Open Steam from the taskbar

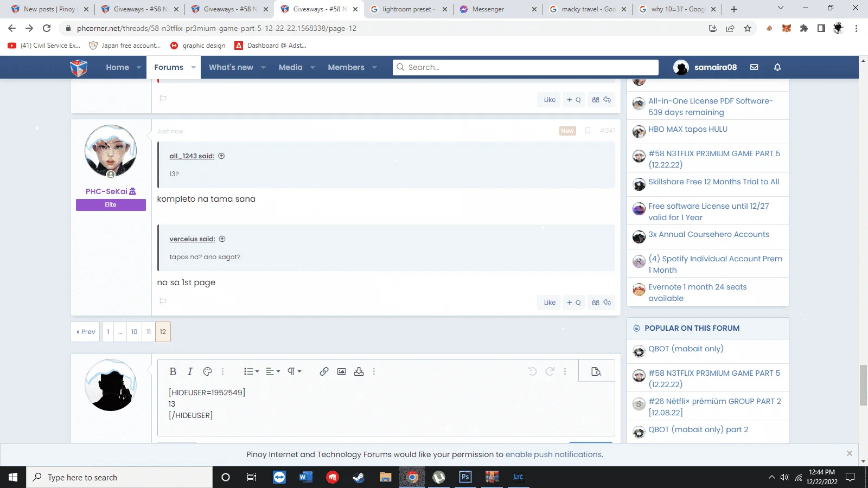[359, 477]
